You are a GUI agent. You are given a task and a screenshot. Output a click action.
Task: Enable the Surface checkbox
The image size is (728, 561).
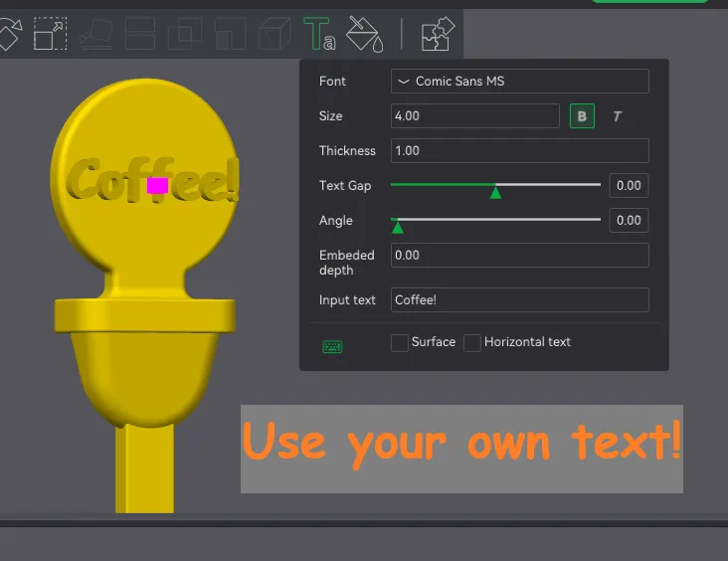pos(400,342)
